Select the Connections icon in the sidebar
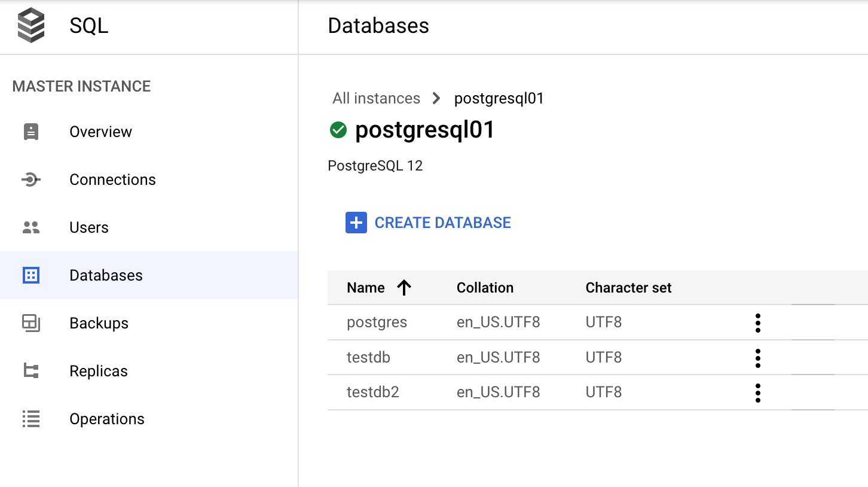Viewport: 868px width, 487px height. (x=30, y=179)
